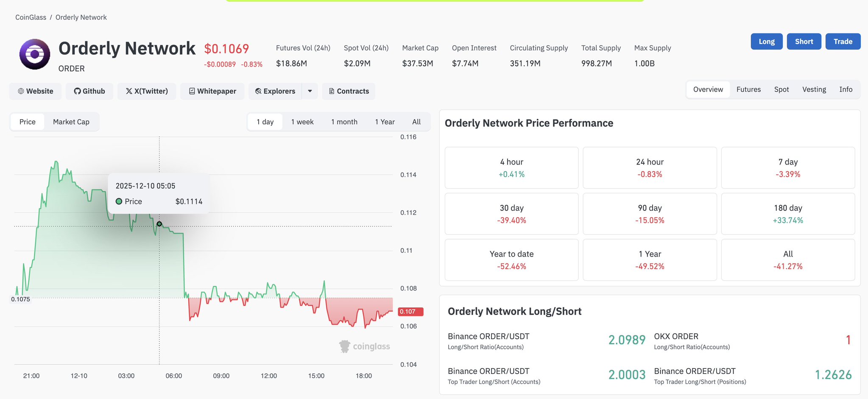Click the red 0.107 current price marker
The width and height of the screenshot is (868, 399).
tap(410, 312)
